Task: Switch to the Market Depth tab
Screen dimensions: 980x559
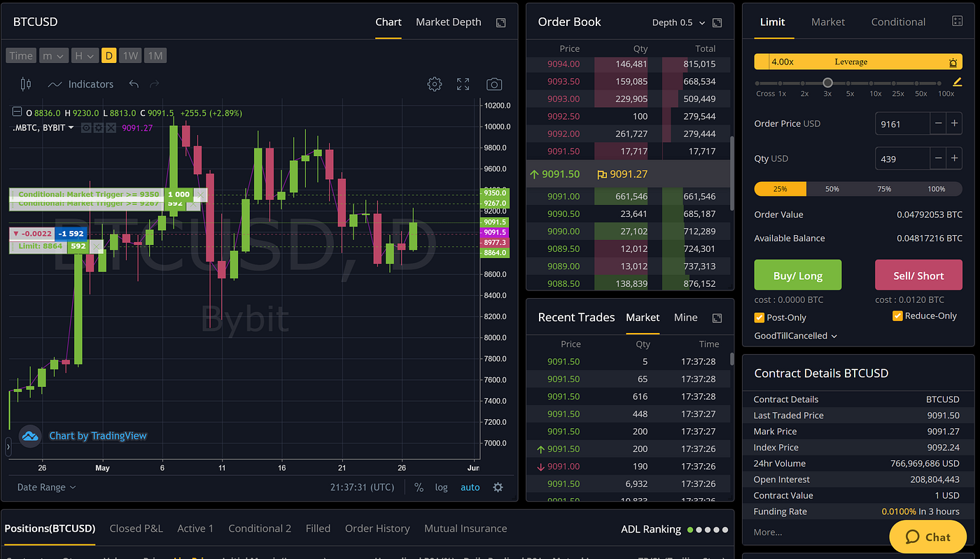Action: point(449,22)
